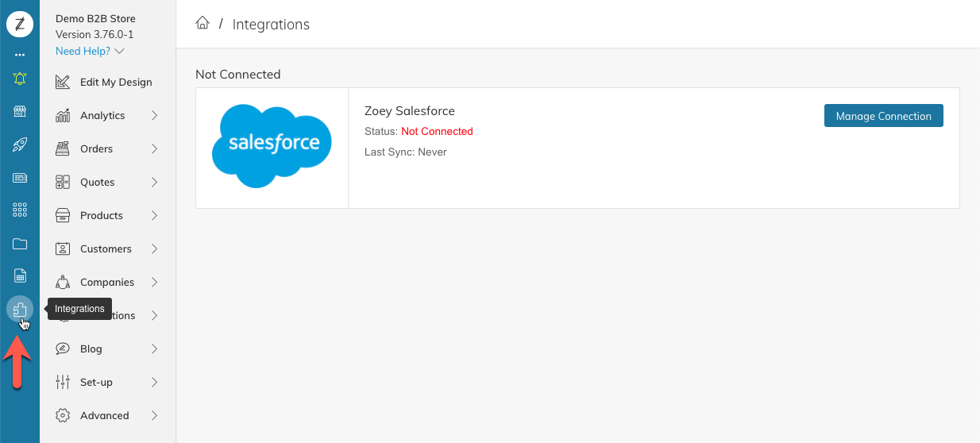Viewport: 980px width, 443px height.
Task: Open the Need Help? dropdown
Action: (x=90, y=51)
